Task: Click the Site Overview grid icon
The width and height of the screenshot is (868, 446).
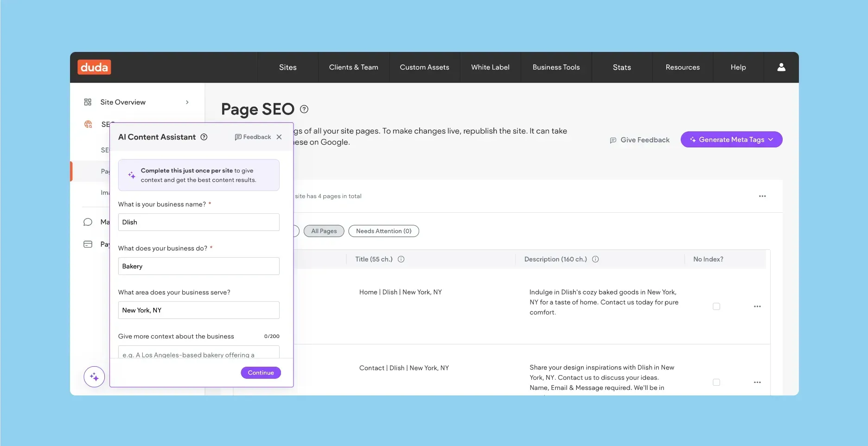Action: 88,102
